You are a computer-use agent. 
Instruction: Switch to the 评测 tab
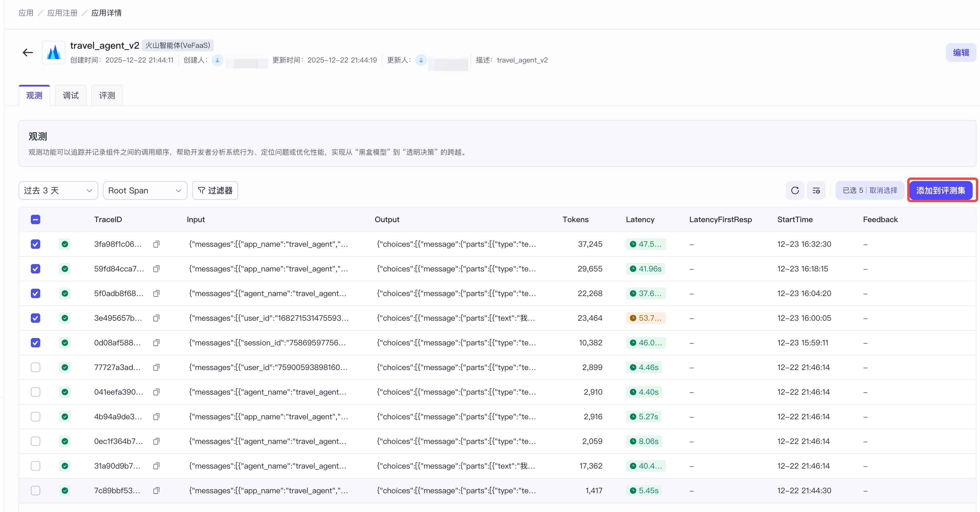tap(107, 95)
